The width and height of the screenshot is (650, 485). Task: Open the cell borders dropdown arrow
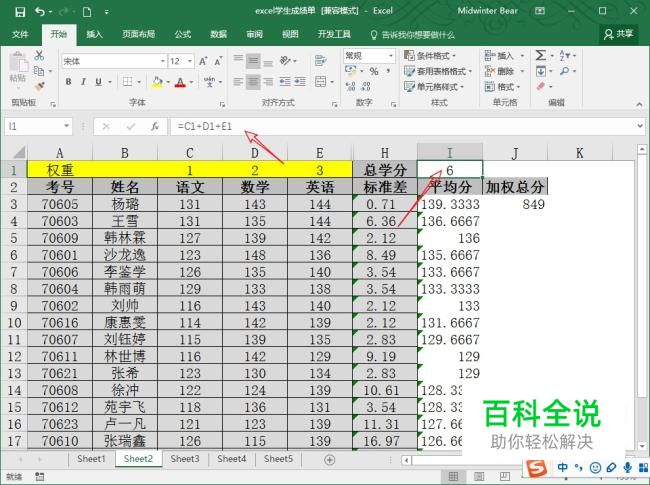(139, 82)
